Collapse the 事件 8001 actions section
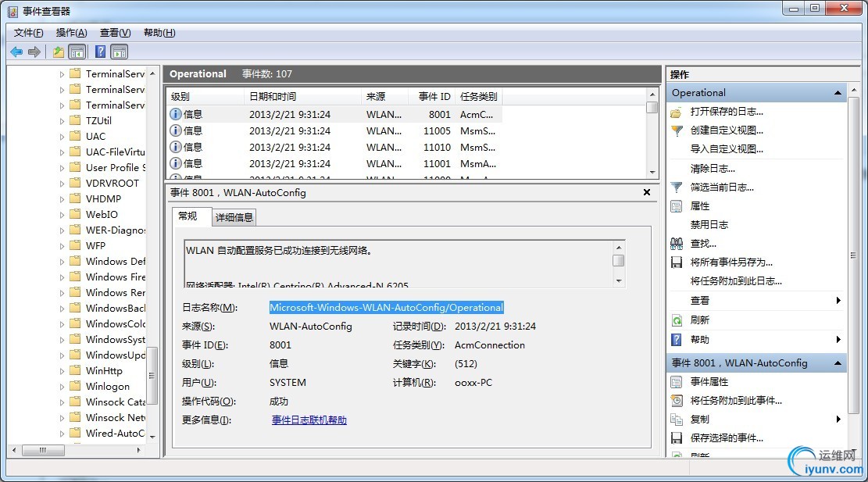This screenshot has width=868, height=482. (x=838, y=363)
